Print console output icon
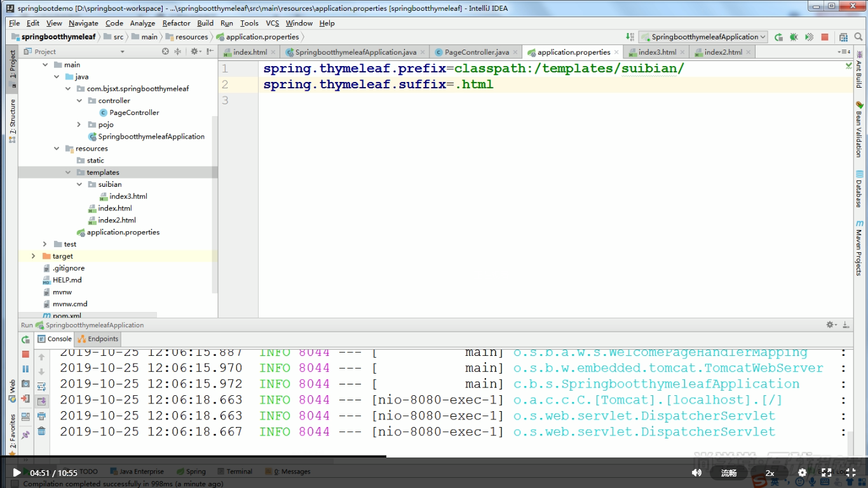 coord(41,416)
